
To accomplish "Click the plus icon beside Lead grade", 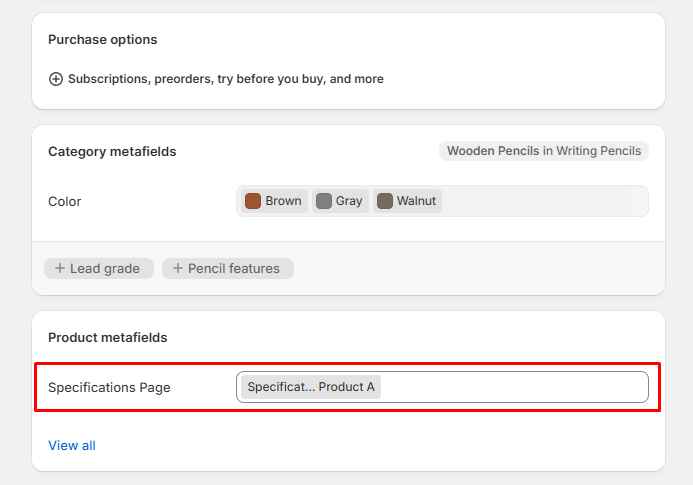I will click(60, 269).
